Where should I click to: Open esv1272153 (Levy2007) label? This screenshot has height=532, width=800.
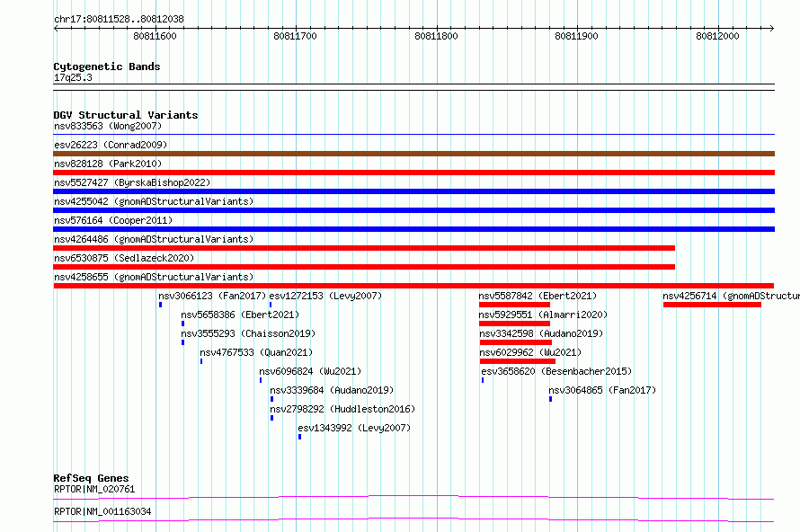[x=325, y=296]
